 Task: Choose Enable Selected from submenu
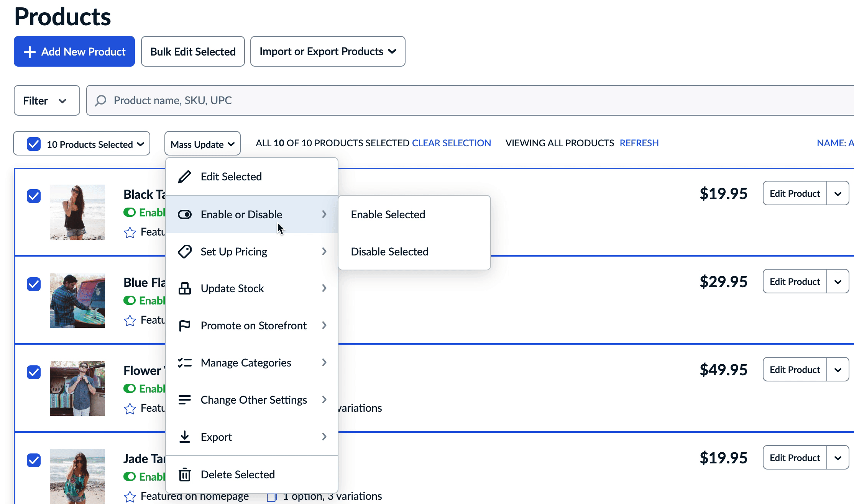tap(388, 214)
